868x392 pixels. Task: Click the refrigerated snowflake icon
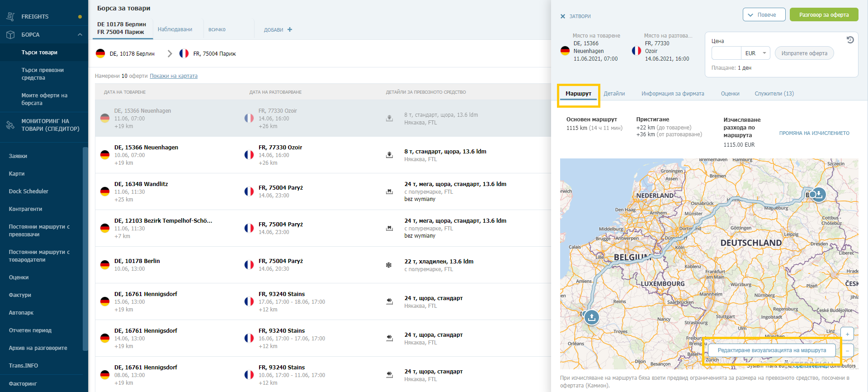pyautogui.click(x=389, y=265)
